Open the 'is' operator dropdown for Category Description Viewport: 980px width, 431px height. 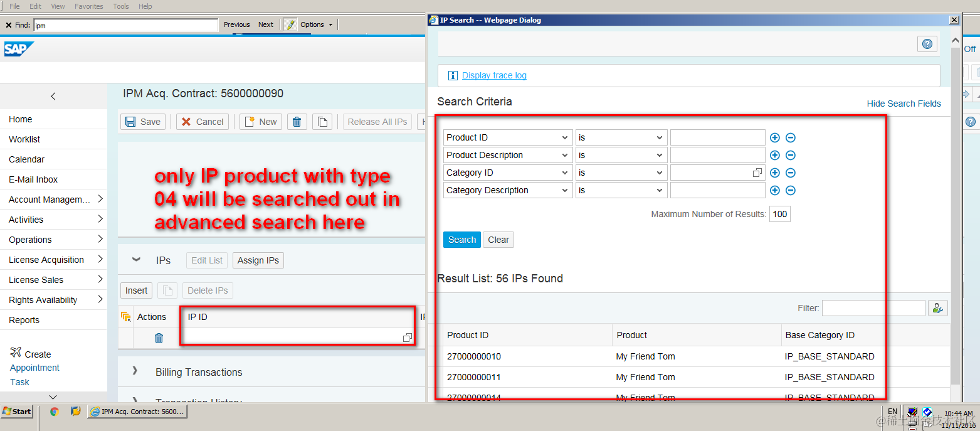pyautogui.click(x=621, y=190)
